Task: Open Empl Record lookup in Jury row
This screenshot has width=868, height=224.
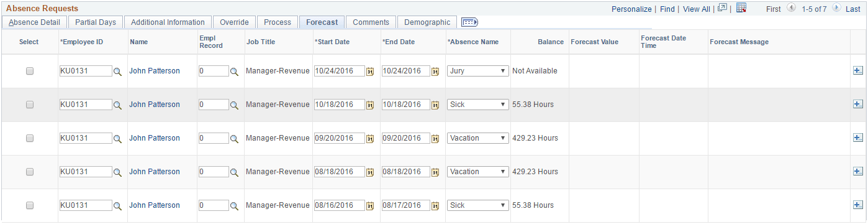Action: click(x=234, y=72)
